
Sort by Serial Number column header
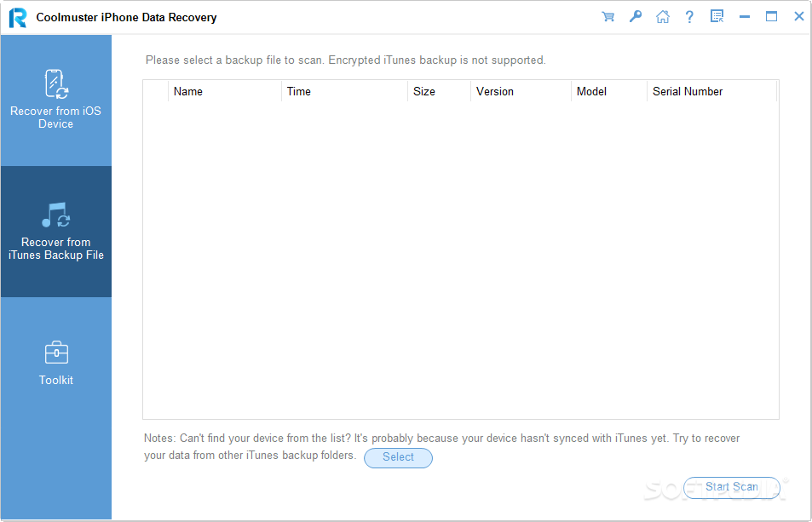click(712, 92)
